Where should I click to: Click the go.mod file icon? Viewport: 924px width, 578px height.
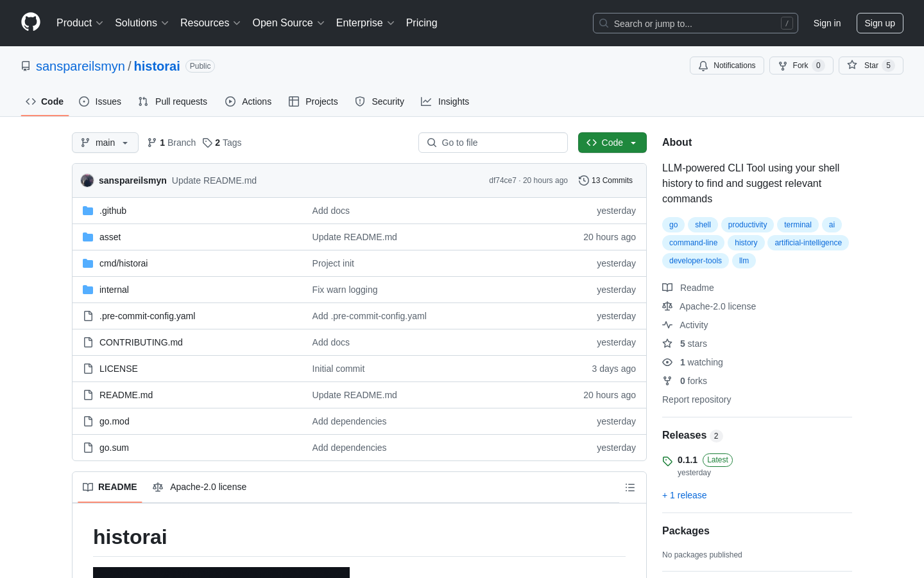88,421
